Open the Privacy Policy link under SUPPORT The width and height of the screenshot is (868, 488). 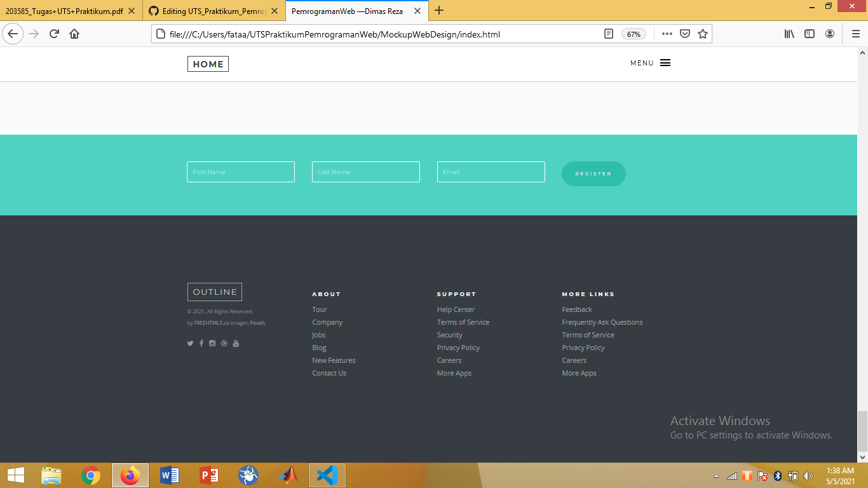458,348
